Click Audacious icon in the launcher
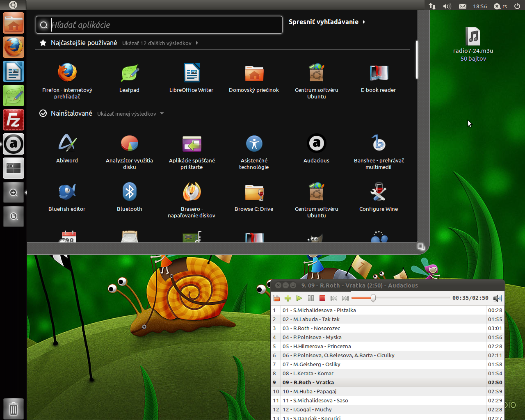 pyautogui.click(x=14, y=144)
